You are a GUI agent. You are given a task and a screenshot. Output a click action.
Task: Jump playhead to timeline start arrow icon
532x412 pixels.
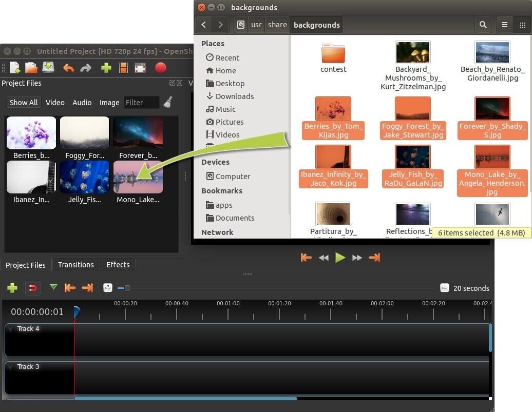tap(70, 288)
